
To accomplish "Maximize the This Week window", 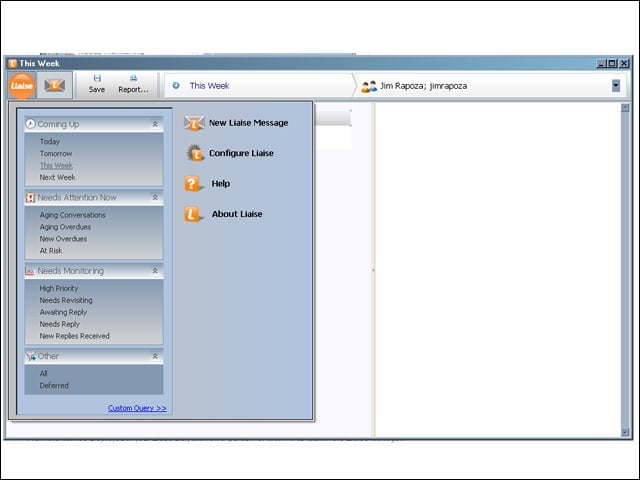I will coord(612,63).
